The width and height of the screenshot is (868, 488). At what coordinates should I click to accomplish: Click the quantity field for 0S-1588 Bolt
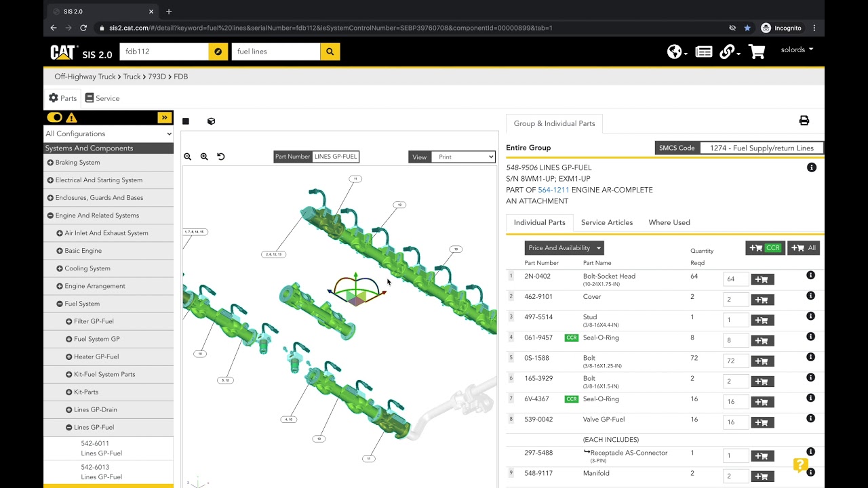tap(736, 361)
